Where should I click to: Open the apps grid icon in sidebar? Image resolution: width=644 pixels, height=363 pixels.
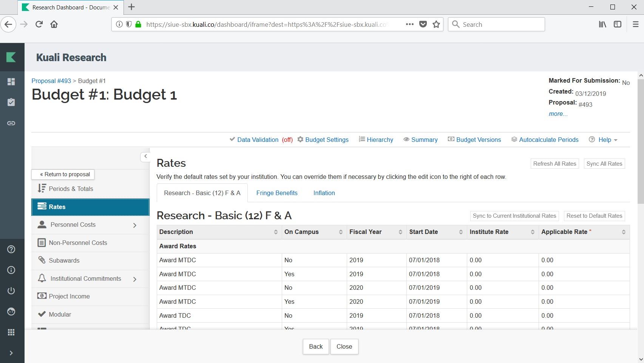point(11,332)
